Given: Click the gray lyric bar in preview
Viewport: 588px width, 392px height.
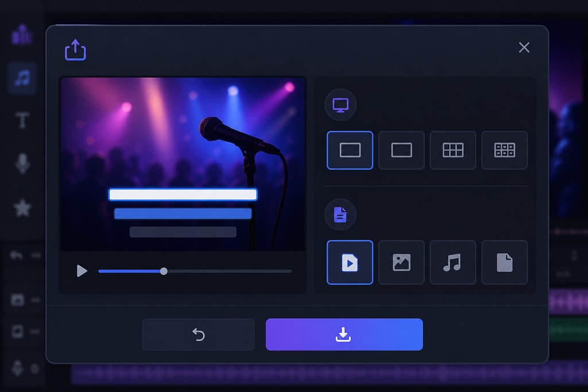Looking at the screenshot, I should click(183, 232).
